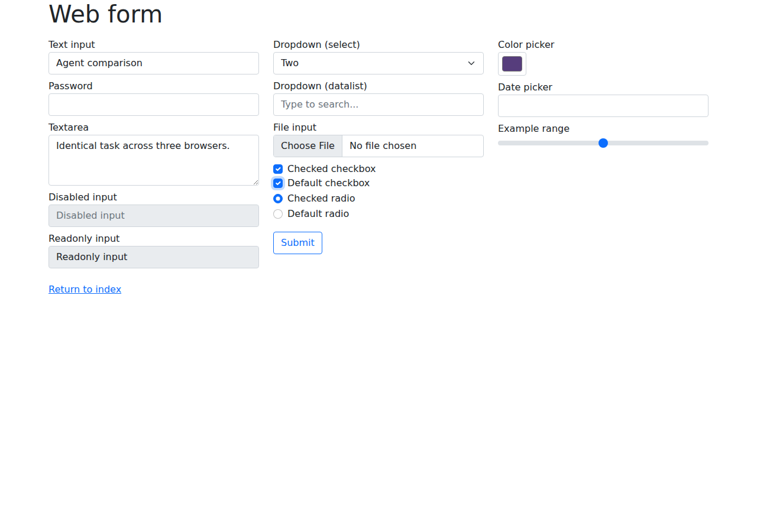Image resolution: width=757 pixels, height=532 pixels.
Task: Follow the Return to index link
Action: tap(85, 289)
